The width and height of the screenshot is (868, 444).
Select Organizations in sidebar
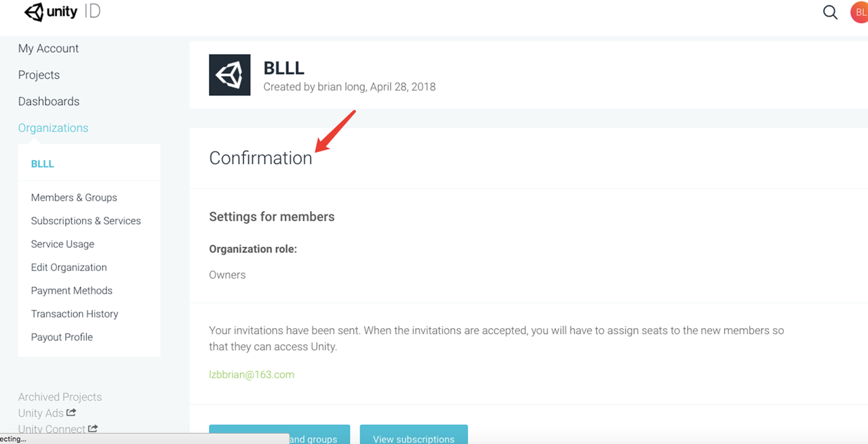click(x=53, y=128)
